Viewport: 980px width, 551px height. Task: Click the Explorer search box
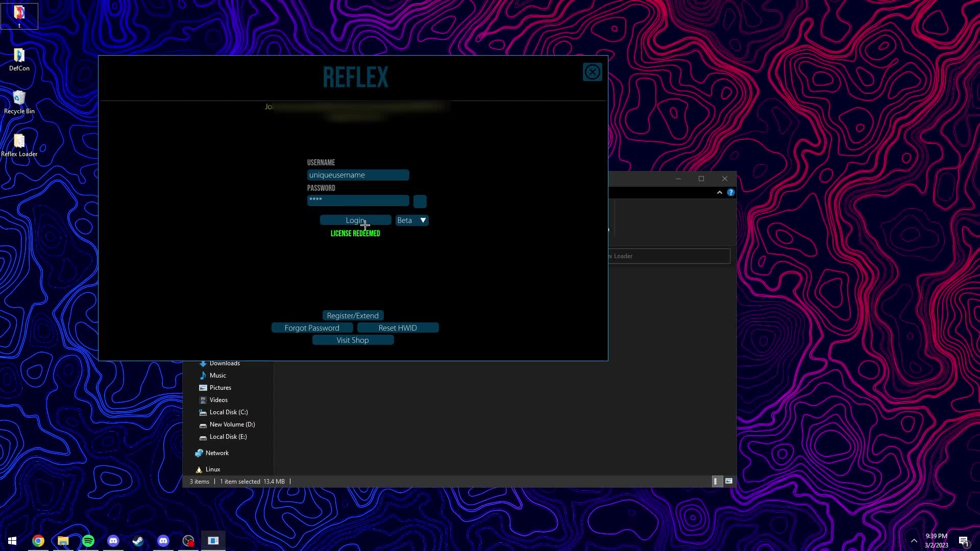click(x=669, y=256)
